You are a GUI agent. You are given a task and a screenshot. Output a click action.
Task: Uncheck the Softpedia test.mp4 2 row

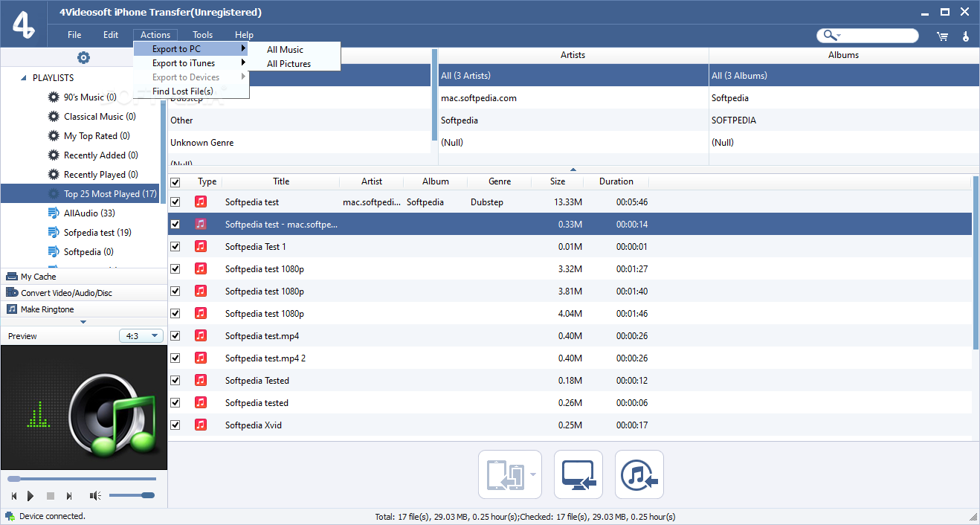point(175,358)
